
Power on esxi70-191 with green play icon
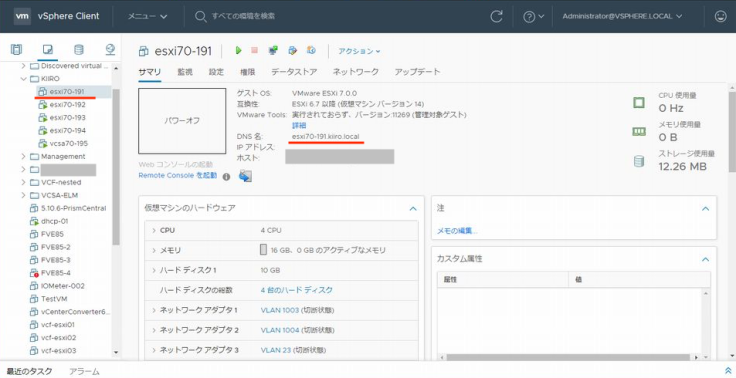tap(239, 50)
